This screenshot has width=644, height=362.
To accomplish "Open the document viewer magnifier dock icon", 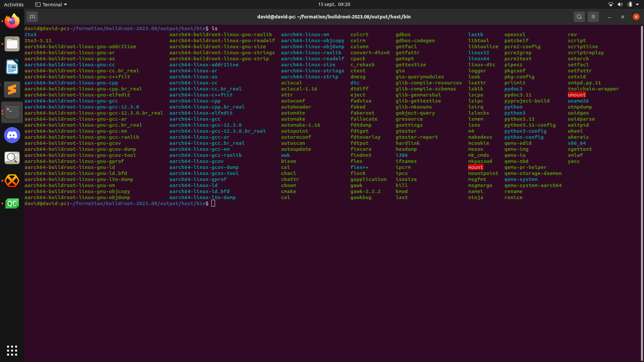I will point(12,158).
